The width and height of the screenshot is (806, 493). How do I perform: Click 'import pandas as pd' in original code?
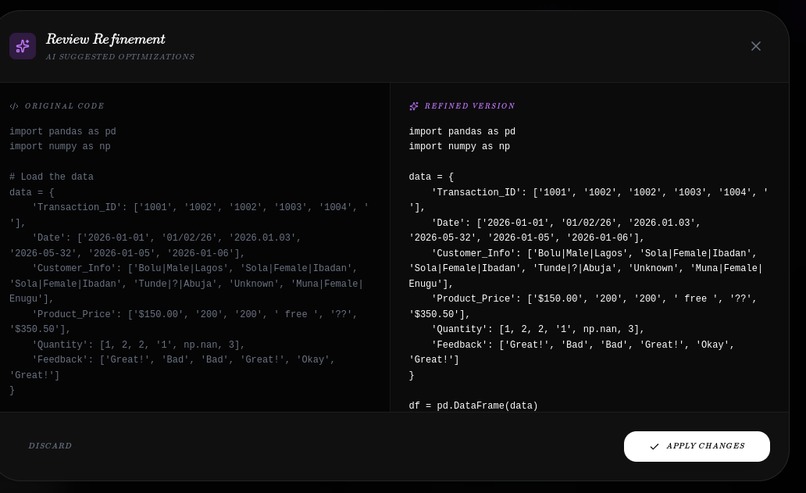tap(63, 132)
